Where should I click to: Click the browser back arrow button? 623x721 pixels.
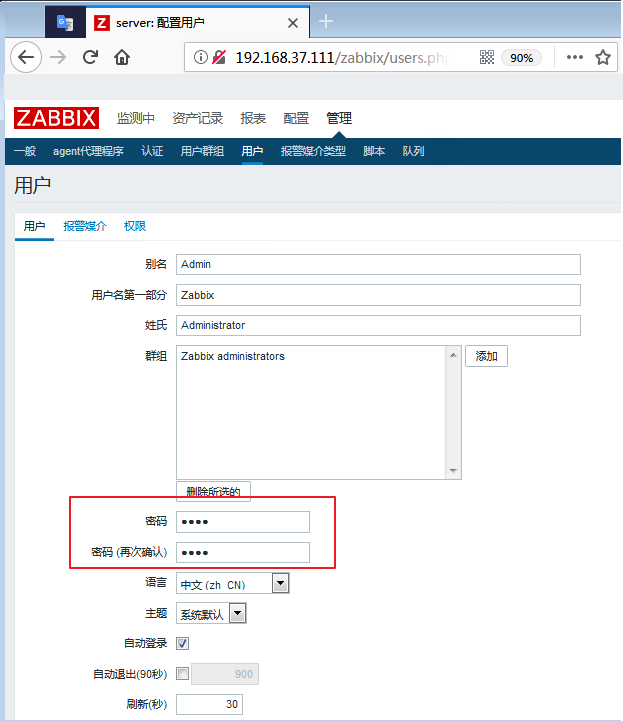(26, 57)
